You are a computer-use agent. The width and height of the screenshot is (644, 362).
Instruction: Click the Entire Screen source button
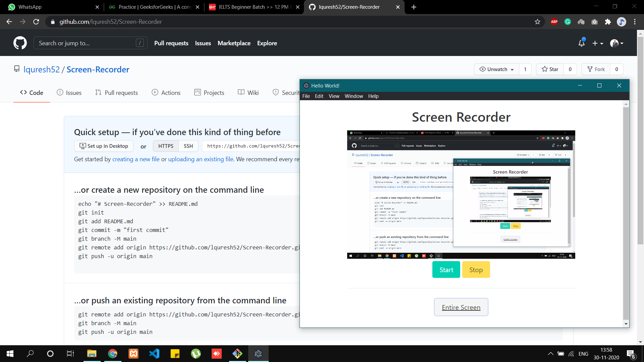(461, 307)
